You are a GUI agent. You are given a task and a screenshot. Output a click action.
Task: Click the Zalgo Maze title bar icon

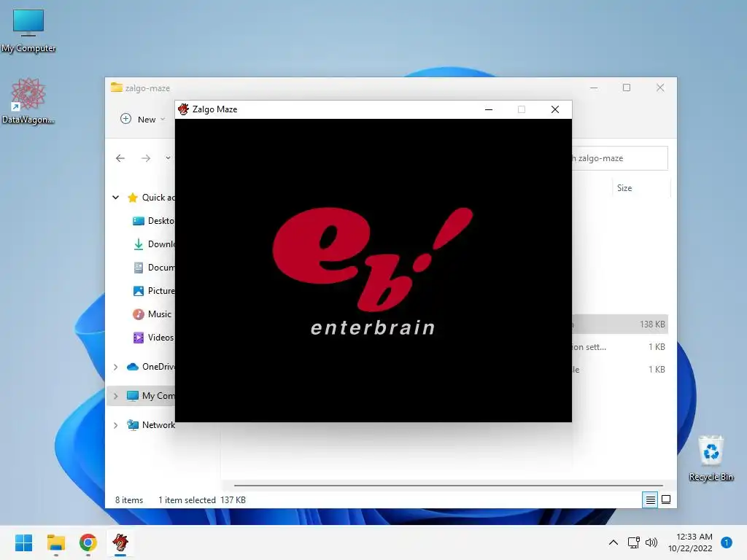[183, 109]
